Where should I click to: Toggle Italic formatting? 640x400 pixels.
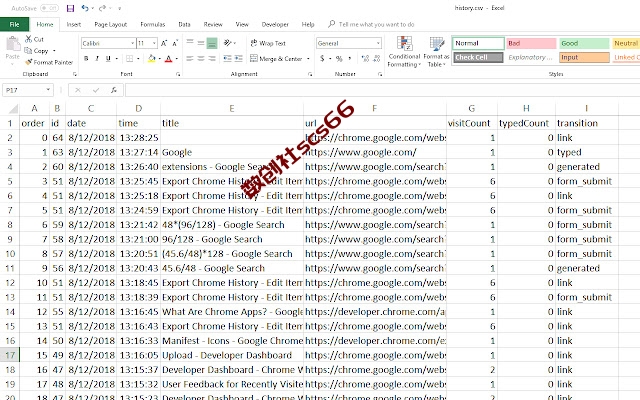(97, 59)
